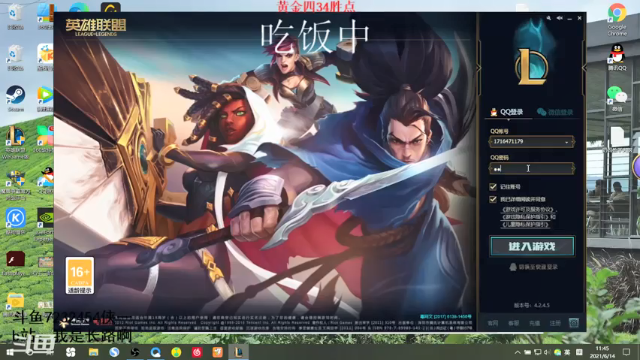Open the notification center taskbar icon

point(627,352)
